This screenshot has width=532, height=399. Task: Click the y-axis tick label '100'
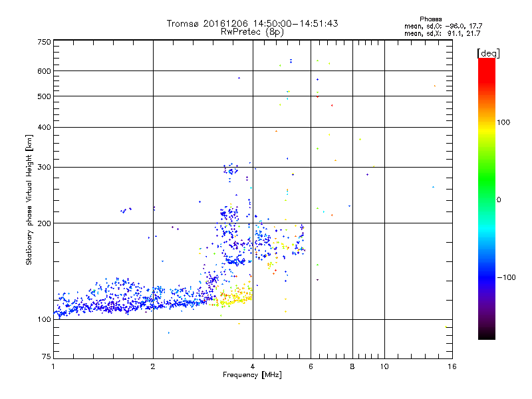coord(45,320)
